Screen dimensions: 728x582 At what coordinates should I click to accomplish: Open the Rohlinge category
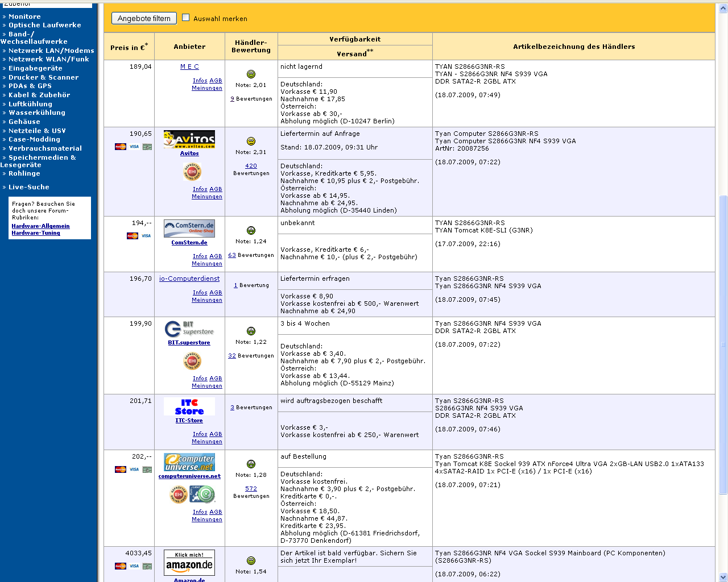24,173
